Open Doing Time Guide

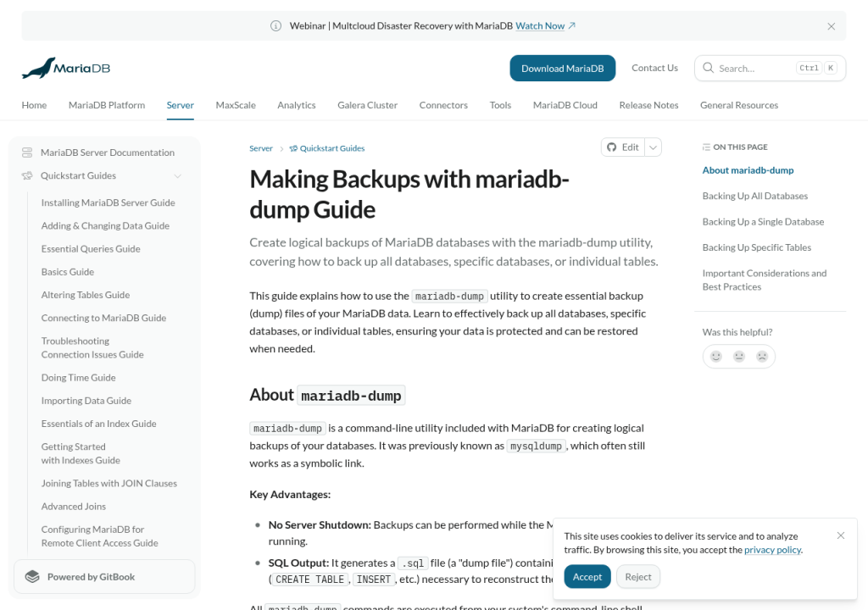point(79,378)
